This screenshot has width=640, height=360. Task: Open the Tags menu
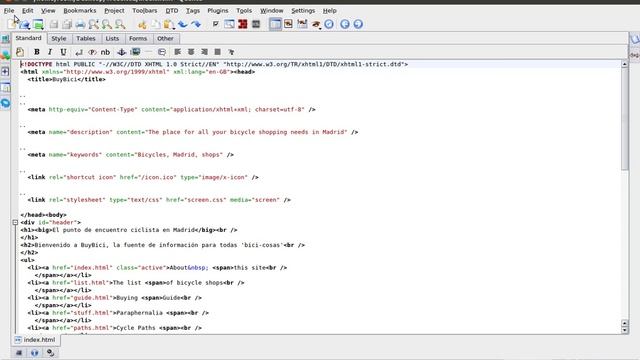[x=193, y=11]
